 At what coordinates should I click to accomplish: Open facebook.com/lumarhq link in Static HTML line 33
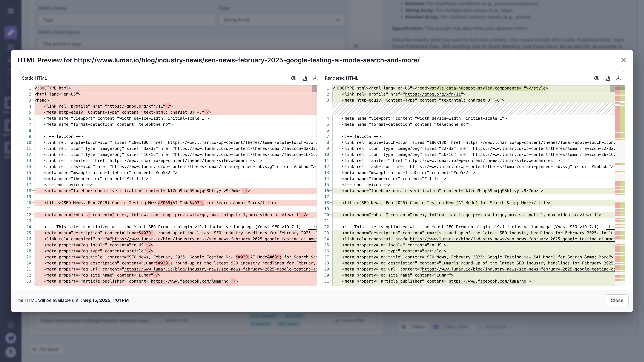[x=190, y=281]
